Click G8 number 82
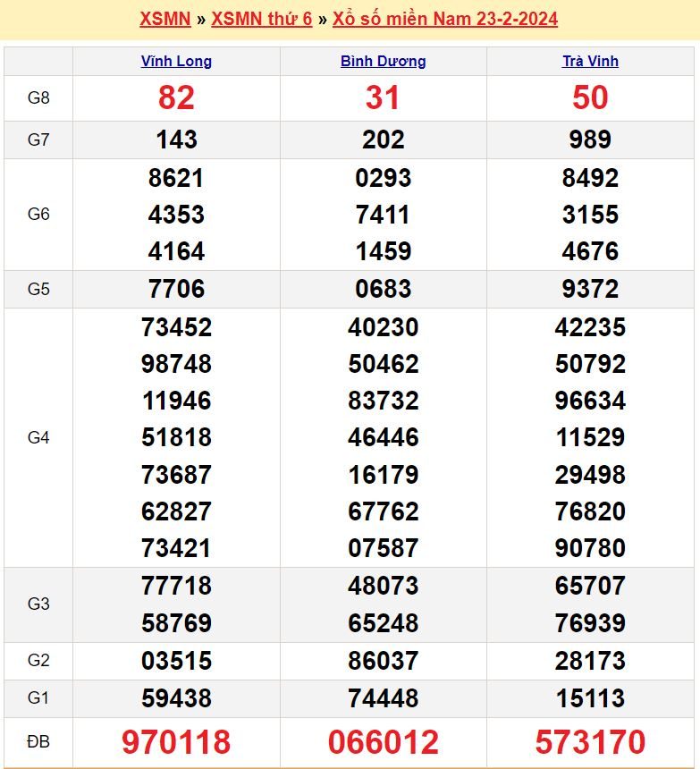The height and width of the screenshot is (769, 700). 176,97
